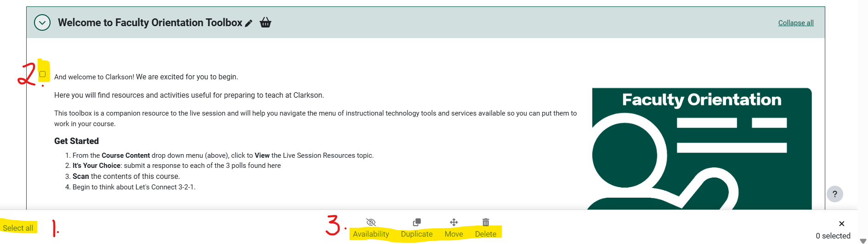The width and height of the screenshot is (868, 244).
Task: Open the help question mark button
Action: pyautogui.click(x=835, y=194)
